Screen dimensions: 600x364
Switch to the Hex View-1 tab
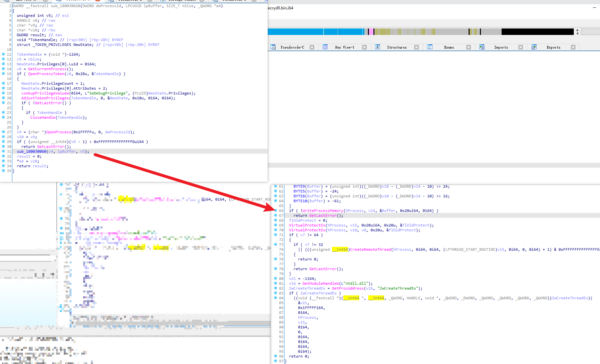coord(345,47)
